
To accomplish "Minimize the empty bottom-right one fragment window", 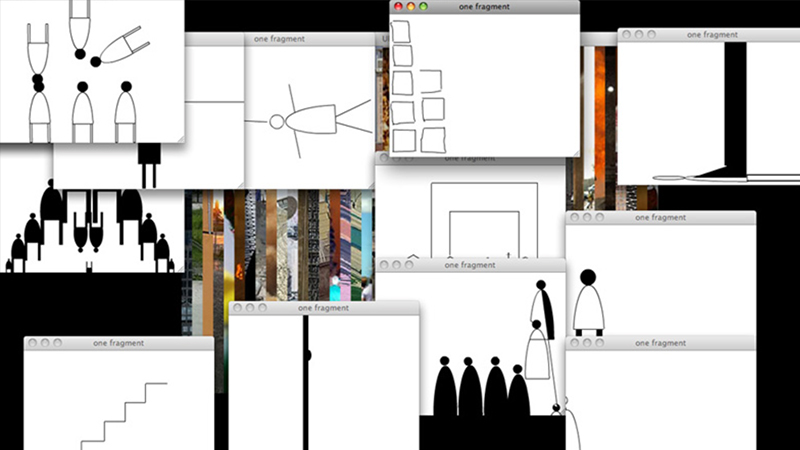I will click(x=587, y=343).
